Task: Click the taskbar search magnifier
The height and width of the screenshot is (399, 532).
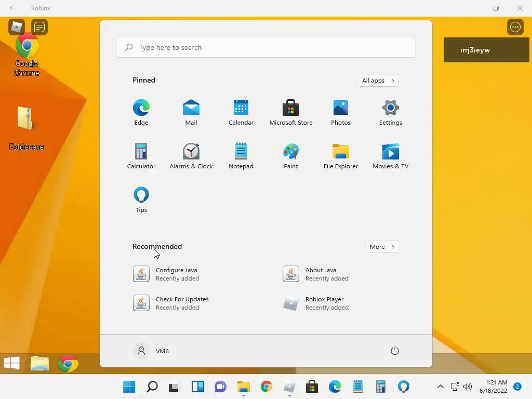Action: tap(152, 387)
